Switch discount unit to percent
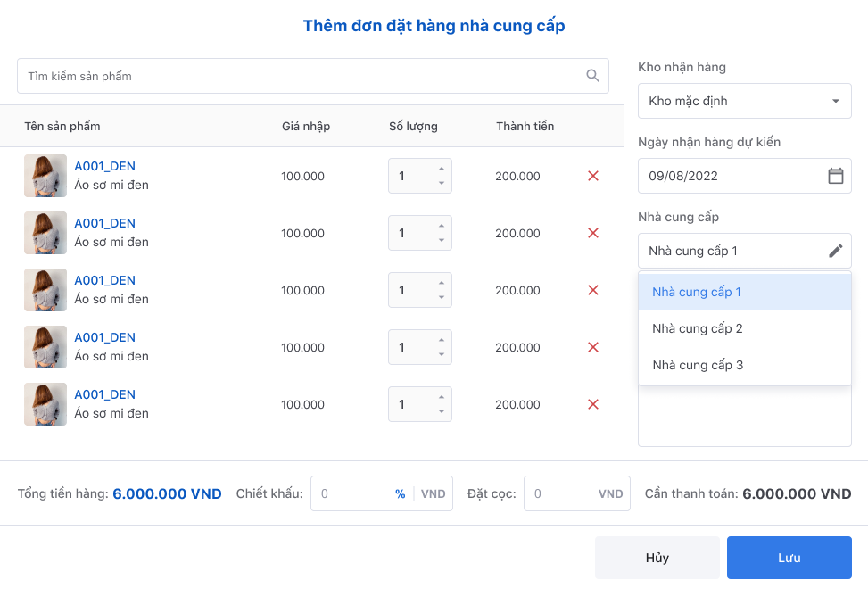868x596 pixels. pos(400,494)
